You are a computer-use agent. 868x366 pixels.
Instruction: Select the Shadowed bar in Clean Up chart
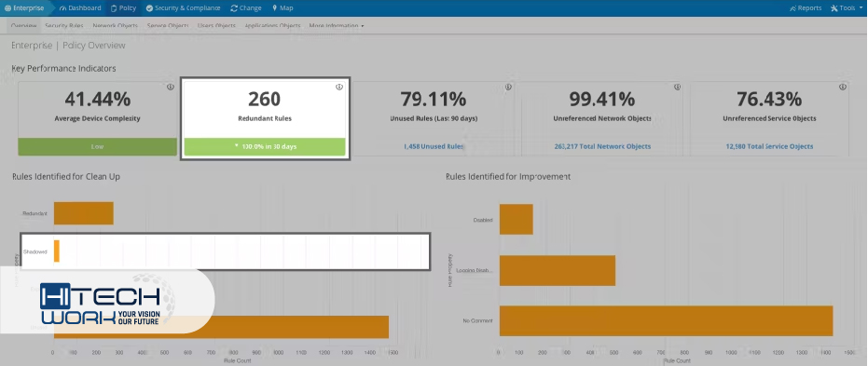[57, 251]
